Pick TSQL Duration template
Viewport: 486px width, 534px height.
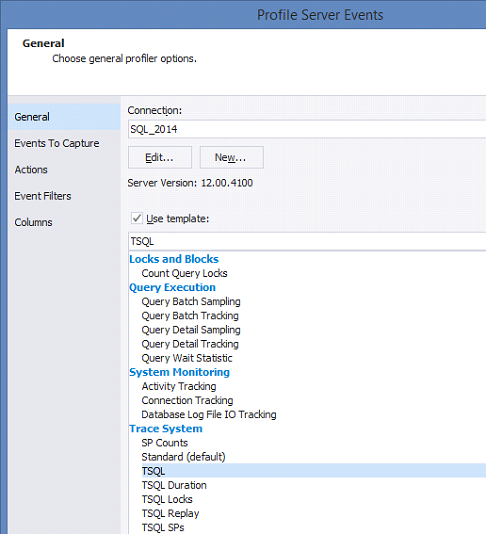tap(174, 485)
